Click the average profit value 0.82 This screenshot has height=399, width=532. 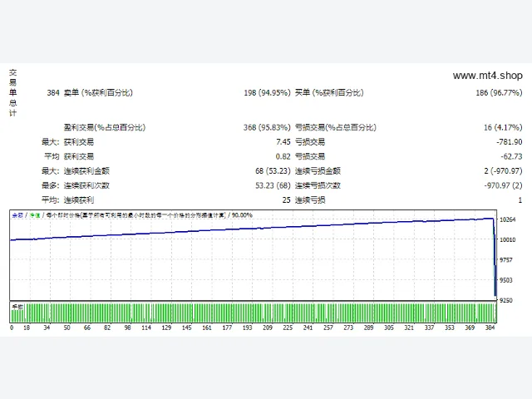(283, 156)
